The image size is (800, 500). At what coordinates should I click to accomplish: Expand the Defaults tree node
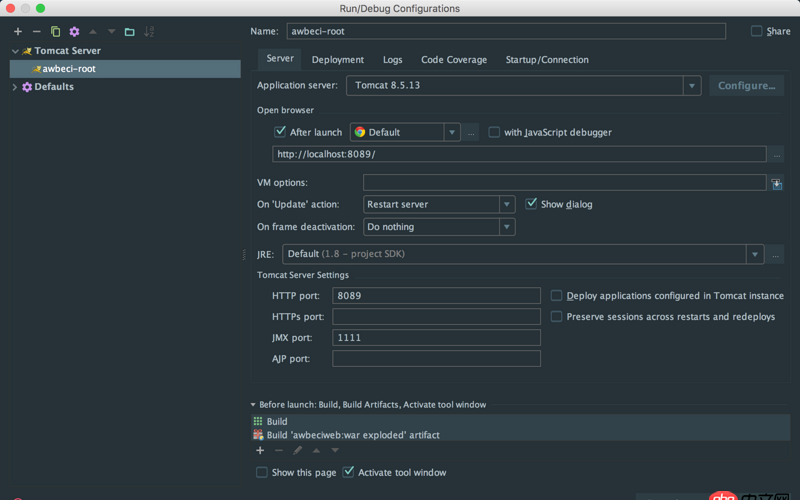tap(15, 87)
